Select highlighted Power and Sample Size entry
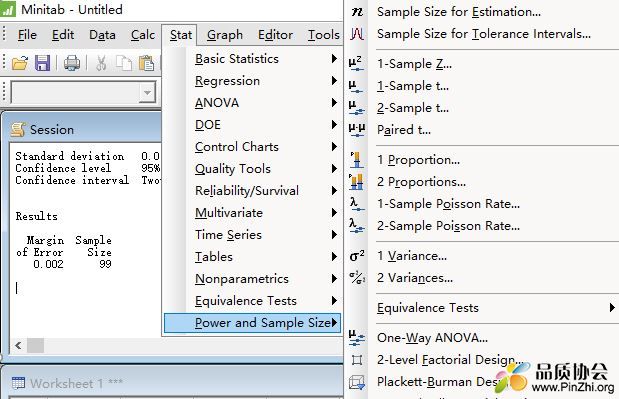Image resolution: width=619 pixels, height=399 pixels. tap(252, 323)
